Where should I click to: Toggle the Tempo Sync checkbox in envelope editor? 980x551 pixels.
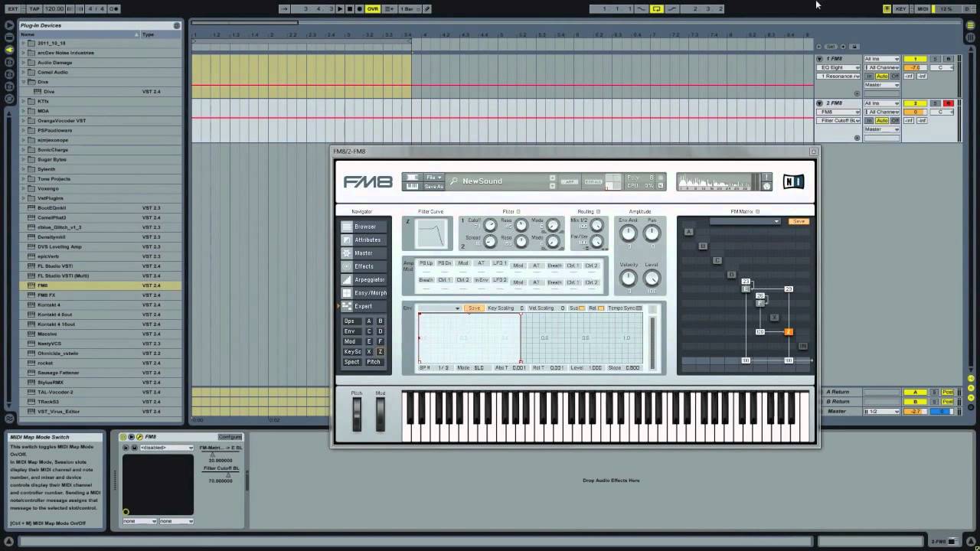point(639,308)
